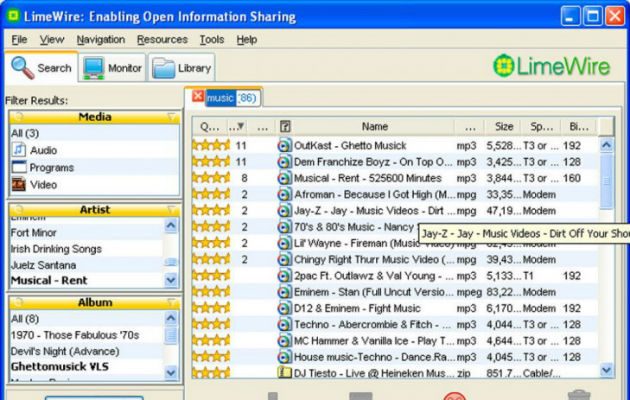Screen dimensions: 630x400
Task: Close the music search results tab
Action: coord(198,97)
